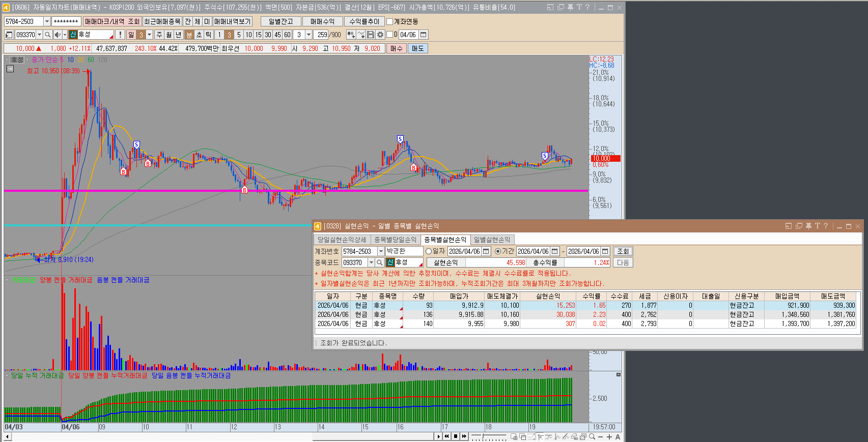Click the chart zoom magnifier icon at bottom
The image size is (868, 442).
(x=592, y=436)
